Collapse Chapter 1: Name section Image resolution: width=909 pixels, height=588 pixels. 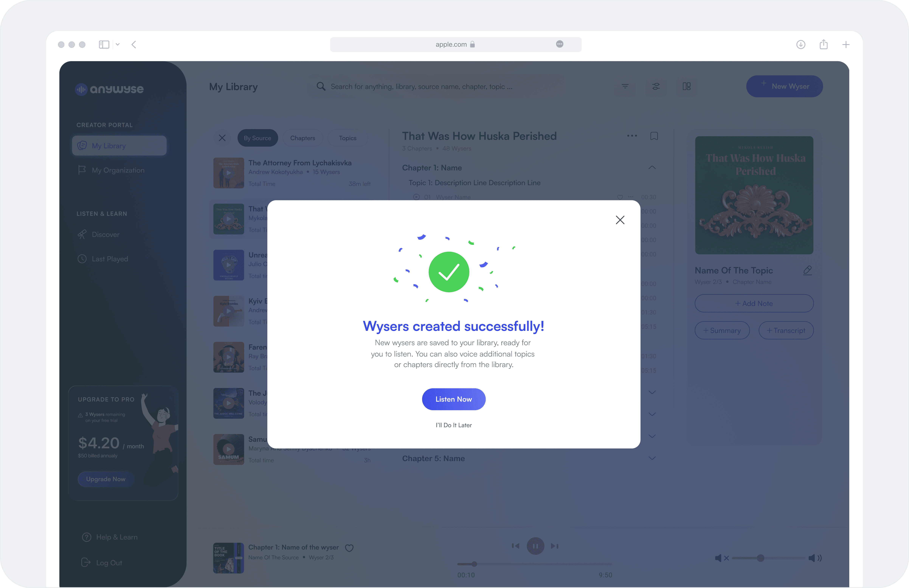652,168
